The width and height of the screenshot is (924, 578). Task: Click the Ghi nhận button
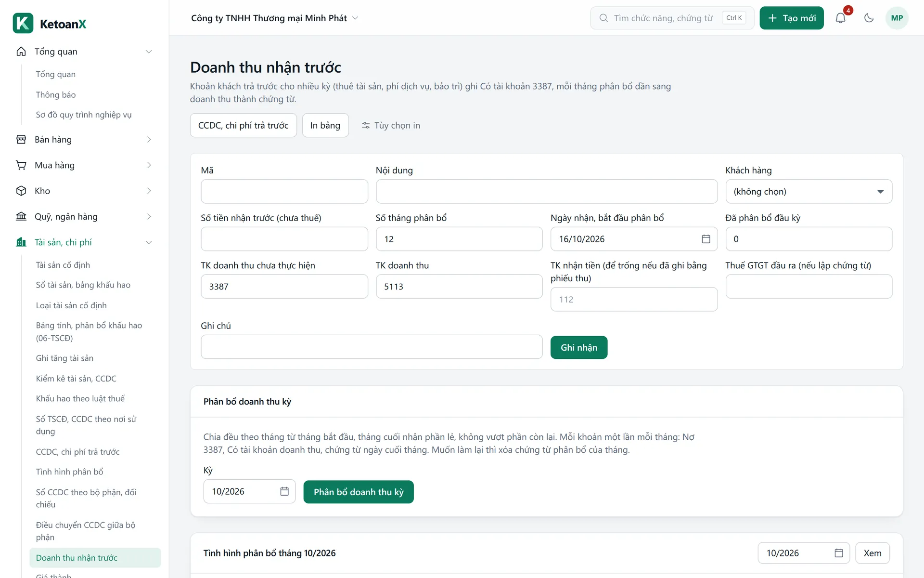(x=579, y=347)
